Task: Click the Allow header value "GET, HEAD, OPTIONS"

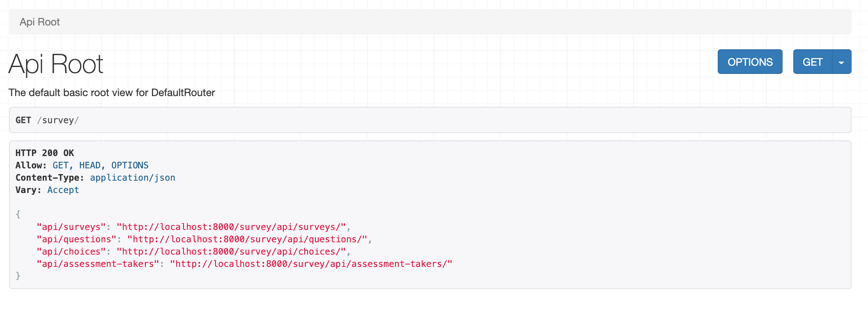Action: pos(101,165)
